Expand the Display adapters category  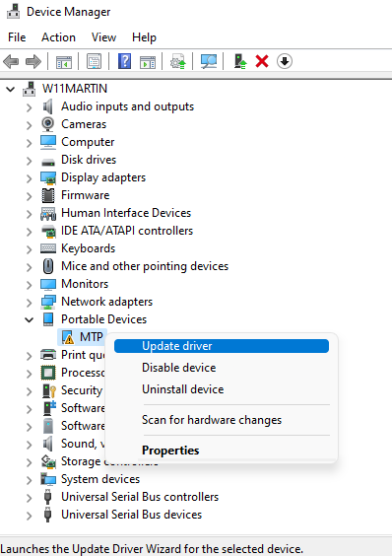[30, 178]
